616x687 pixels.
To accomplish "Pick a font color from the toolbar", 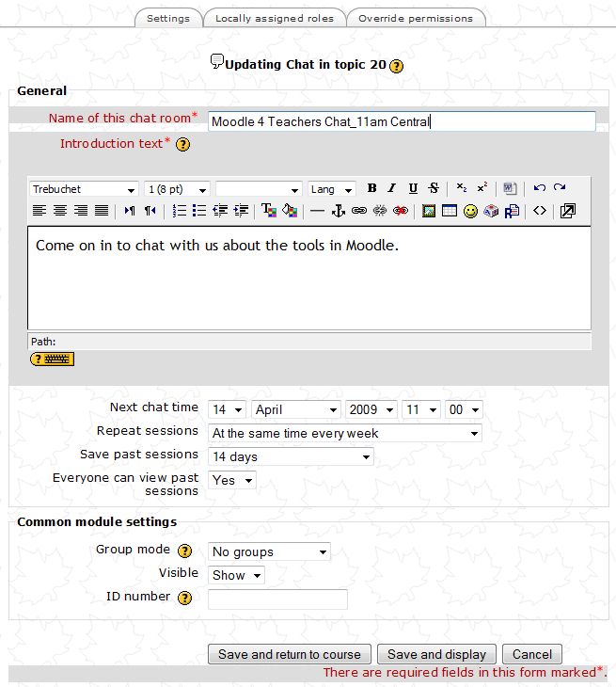I will coord(268,211).
